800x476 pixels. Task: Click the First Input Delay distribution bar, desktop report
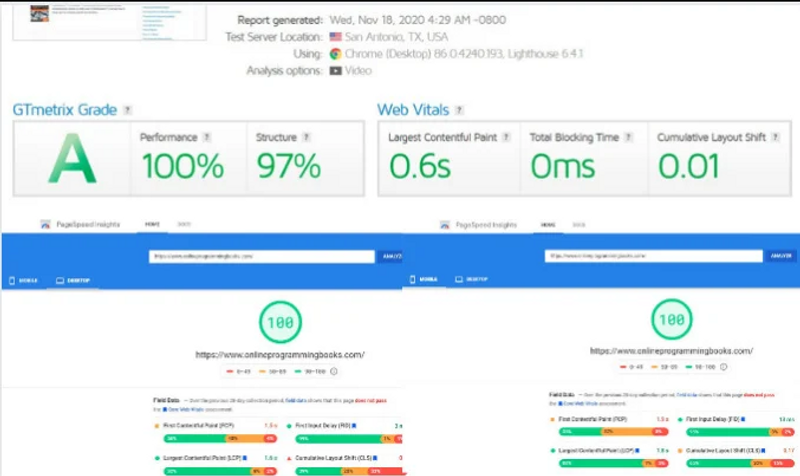[x=348, y=438]
